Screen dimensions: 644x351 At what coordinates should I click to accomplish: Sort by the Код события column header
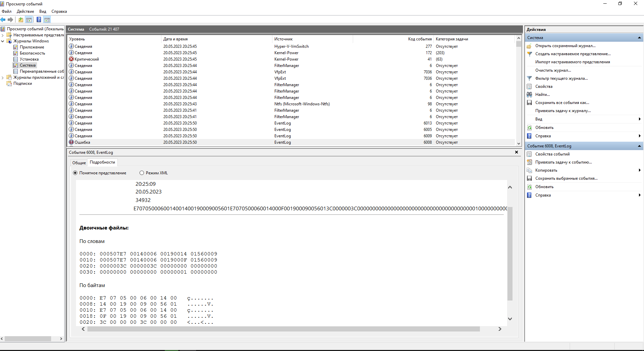point(393,39)
